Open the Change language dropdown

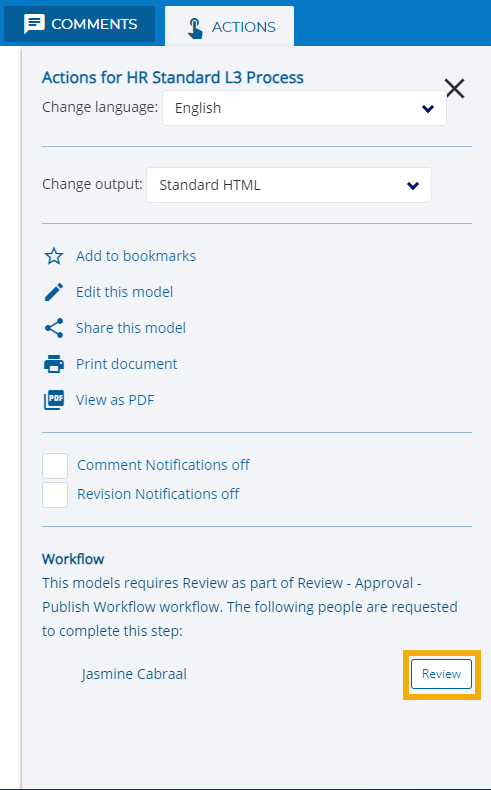(304, 108)
